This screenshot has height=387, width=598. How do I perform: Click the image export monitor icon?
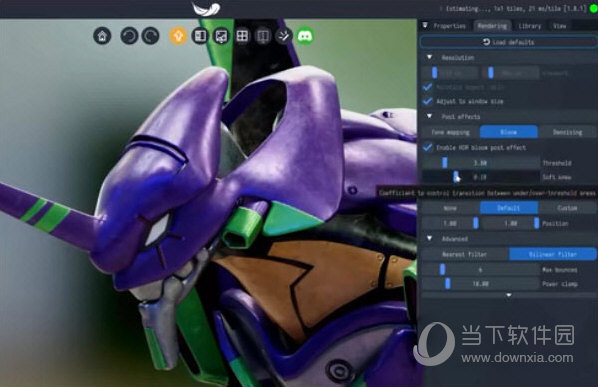pos(221,36)
